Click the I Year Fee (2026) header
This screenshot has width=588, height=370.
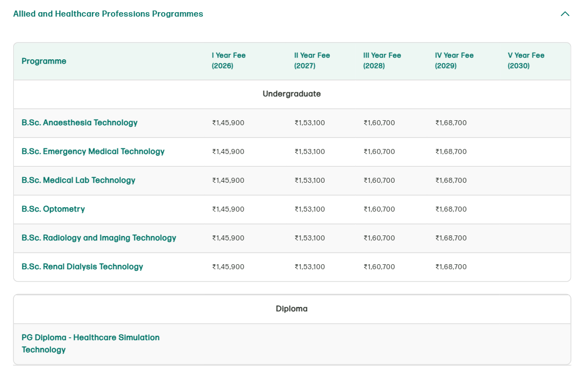[x=228, y=60]
